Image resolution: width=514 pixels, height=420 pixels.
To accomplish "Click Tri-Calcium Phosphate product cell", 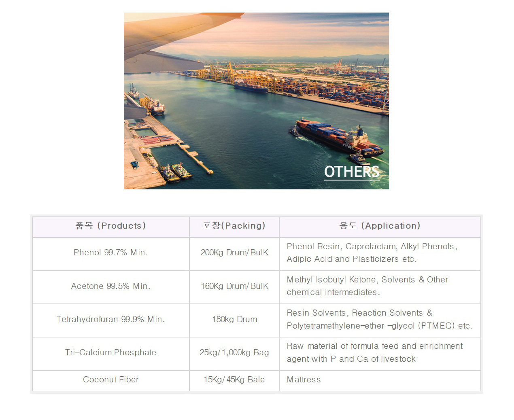I will point(110,352).
